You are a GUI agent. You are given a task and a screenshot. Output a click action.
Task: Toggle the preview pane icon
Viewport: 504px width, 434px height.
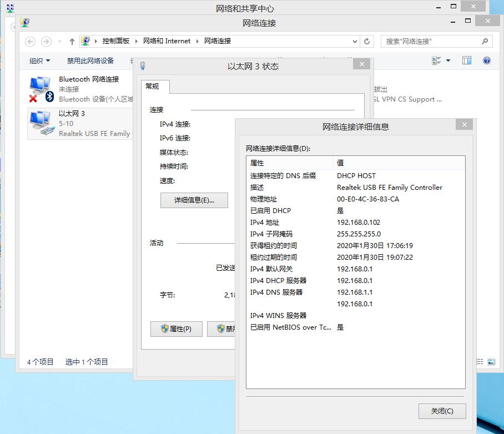466,60
